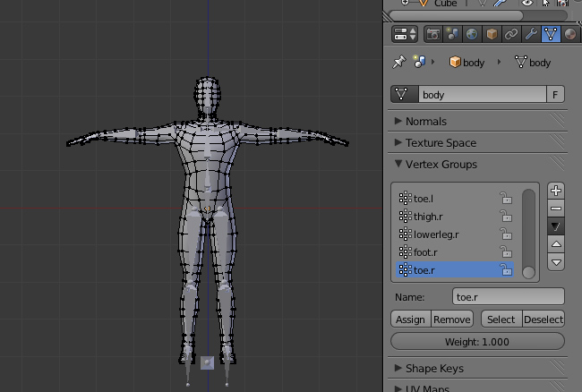Viewport: 582px width, 392px height.
Task: Click the vertex group list scrollbar
Action: pos(528,234)
